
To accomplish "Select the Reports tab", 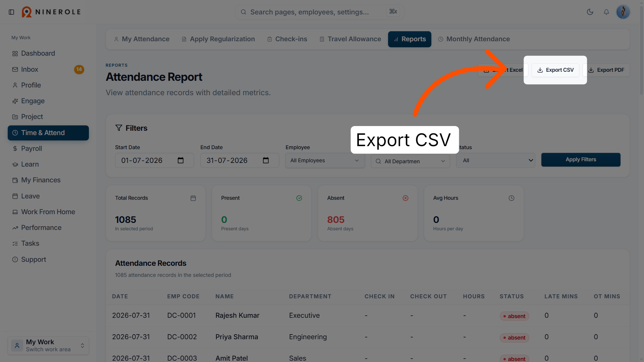I will 410,39.
